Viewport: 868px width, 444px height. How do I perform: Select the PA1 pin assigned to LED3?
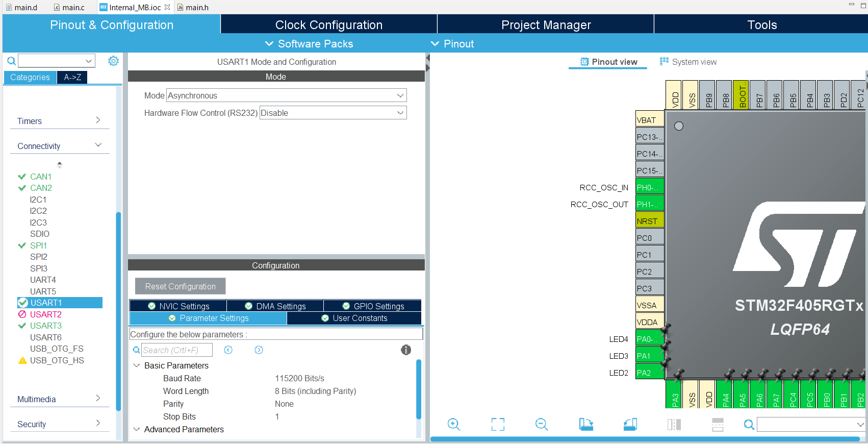coord(649,356)
